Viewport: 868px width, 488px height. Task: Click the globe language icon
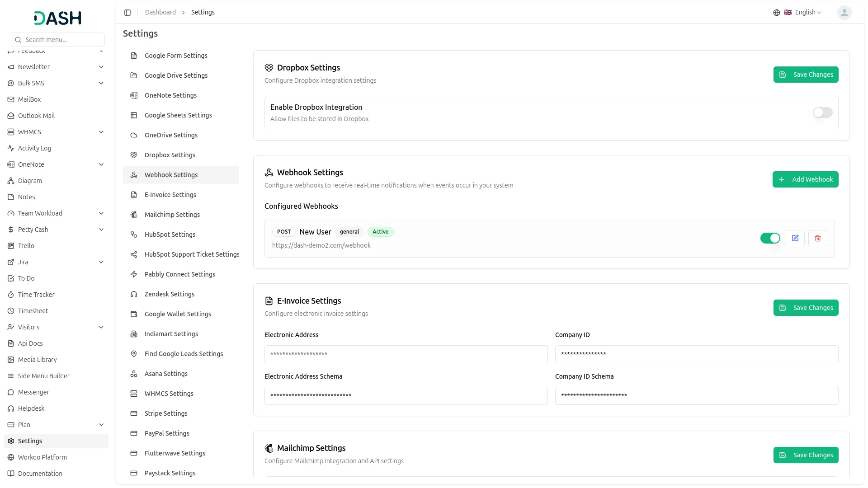tap(777, 13)
